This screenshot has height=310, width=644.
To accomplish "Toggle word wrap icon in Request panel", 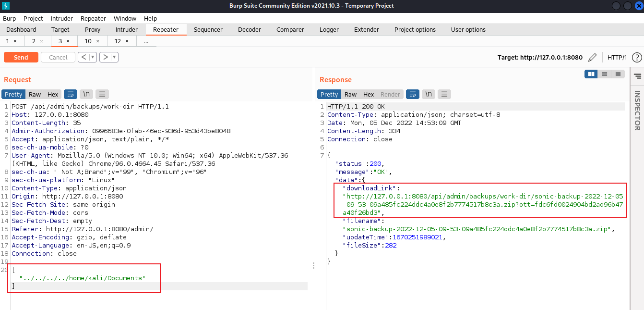I will coord(71,94).
